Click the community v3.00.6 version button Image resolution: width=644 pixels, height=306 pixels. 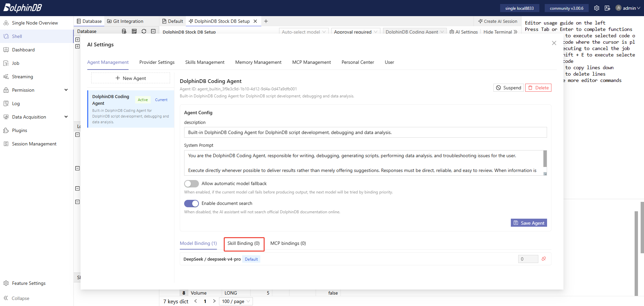coord(567,8)
